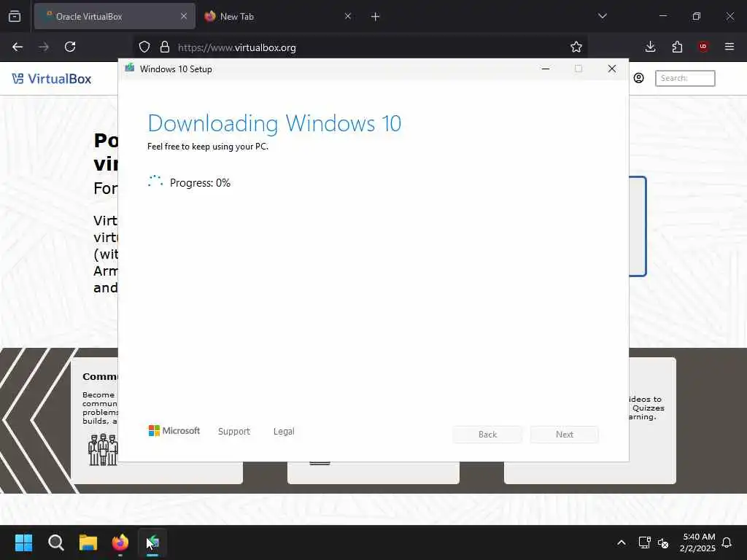Viewport: 747px width, 560px height.
Task: Click the Progress: 0% text
Action: 200,183
